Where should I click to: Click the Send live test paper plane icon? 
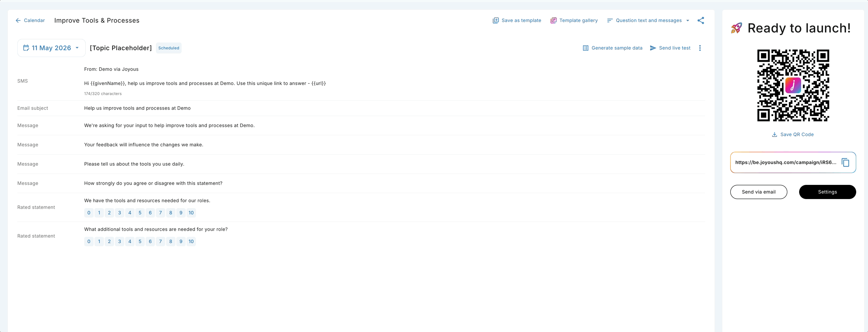[653, 48]
